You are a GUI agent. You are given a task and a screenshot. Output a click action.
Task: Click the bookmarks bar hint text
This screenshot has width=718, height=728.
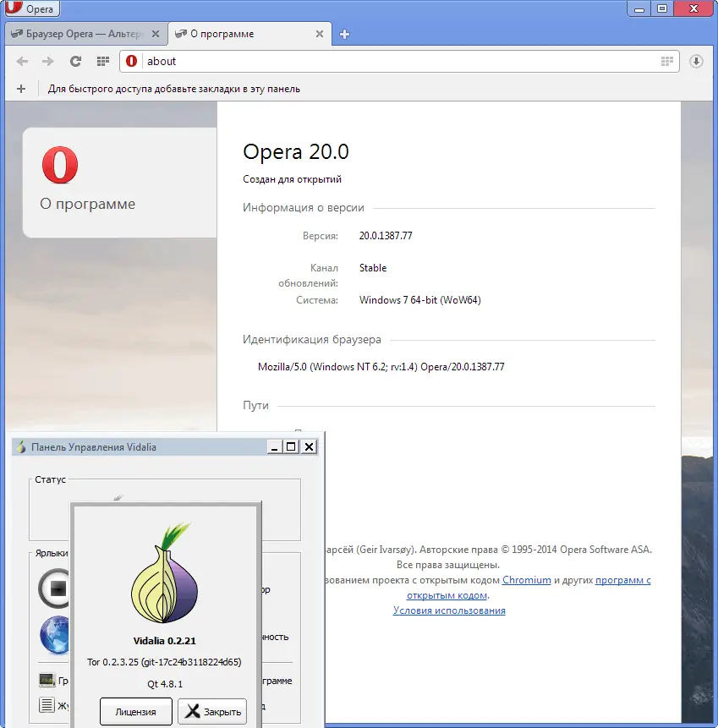[x=173, y=89]
